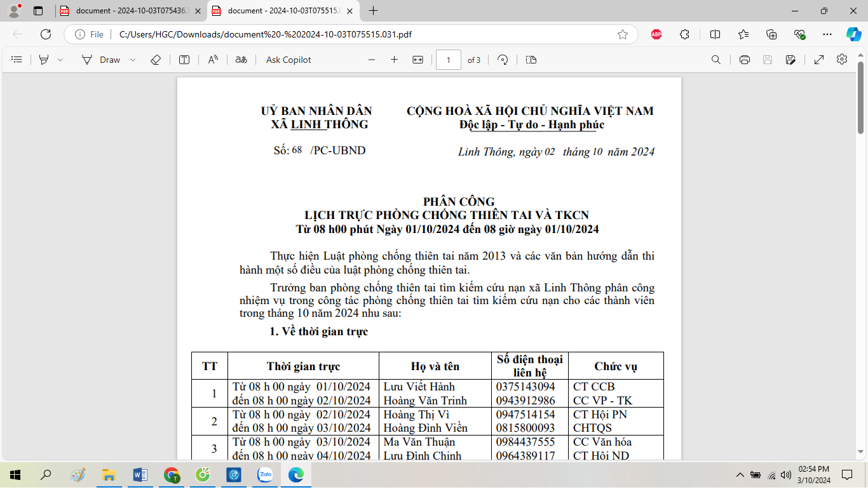
Task: Open Windows Search on taskbar
Action: [x=46, y=474]
